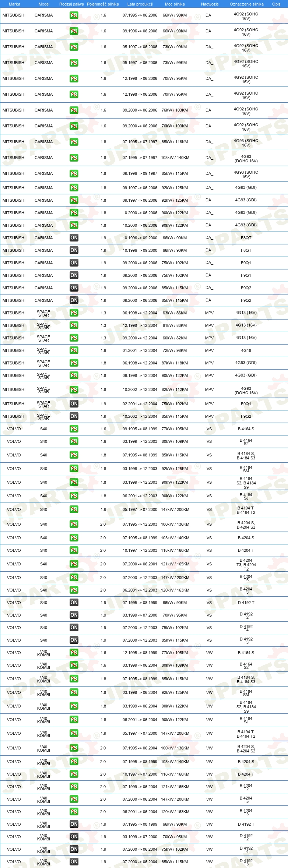
Task: Click ON diesel icon in V40 Kombi 66kW / 90KM row
Action: [x=74, y=825]
